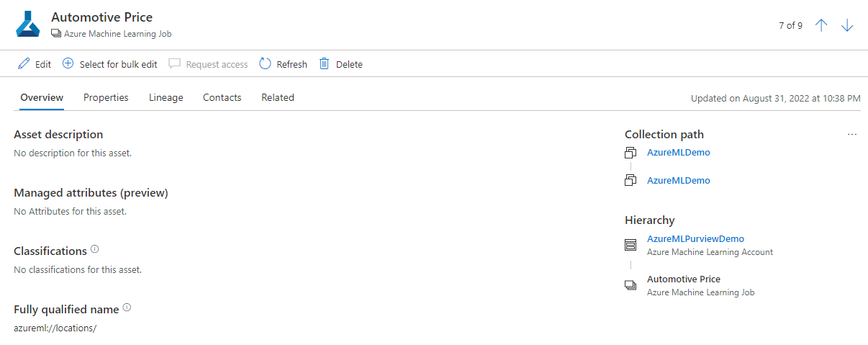Click the Automotive Price job icon in Hierarchy
Image resolution: width=868 pixels, height=345 pixels.
(x=630, y=285)
